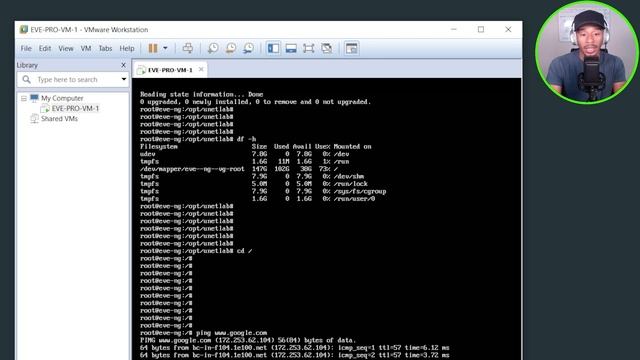The height and width of the screenshot is (360, 640).
Task: Click the '/dev/shm' mount entry
Action: (349, 177)
